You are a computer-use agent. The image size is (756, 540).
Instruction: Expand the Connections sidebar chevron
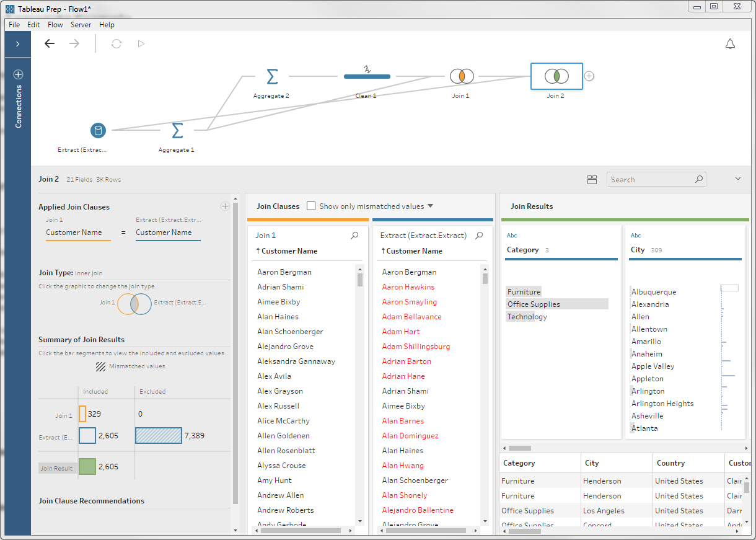pyautogui.click(x=18, y=44)
